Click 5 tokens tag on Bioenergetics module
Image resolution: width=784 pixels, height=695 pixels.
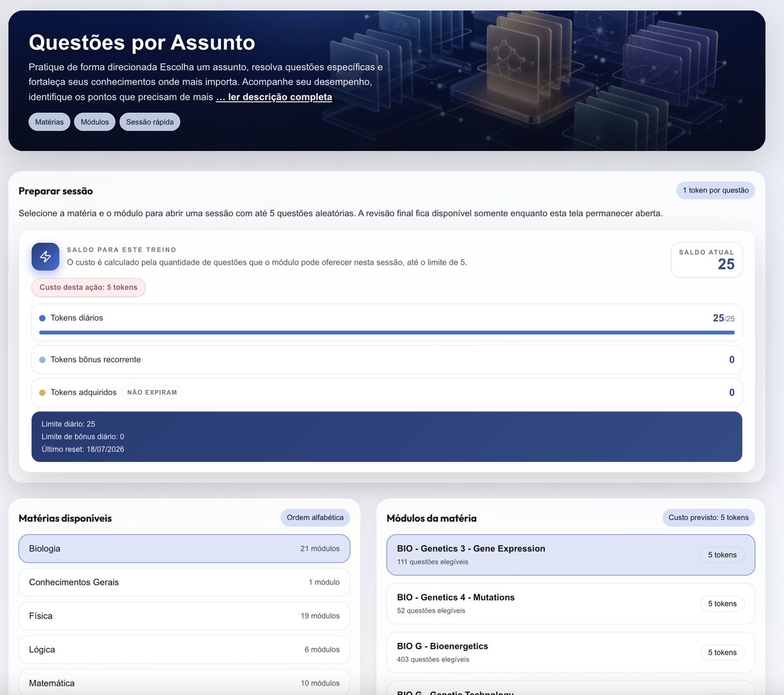pyautogui.click(x=723, y=653)
